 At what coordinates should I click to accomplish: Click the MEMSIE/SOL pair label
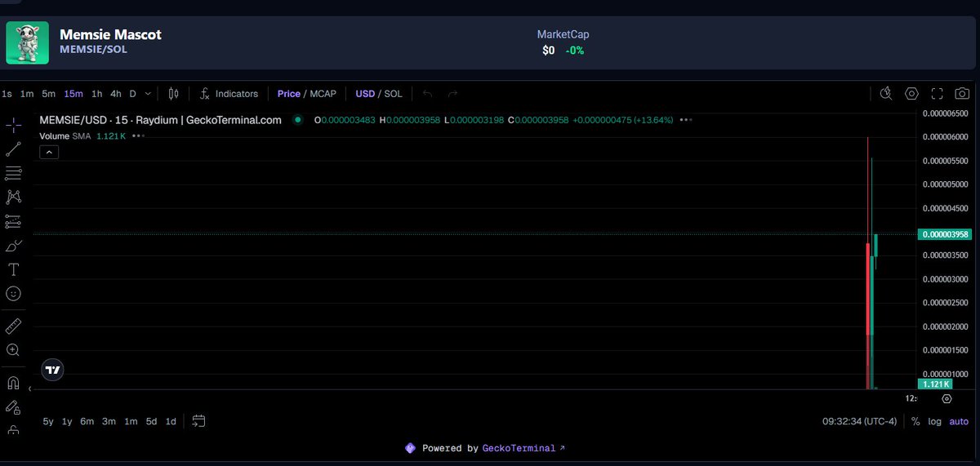point(93,50)
